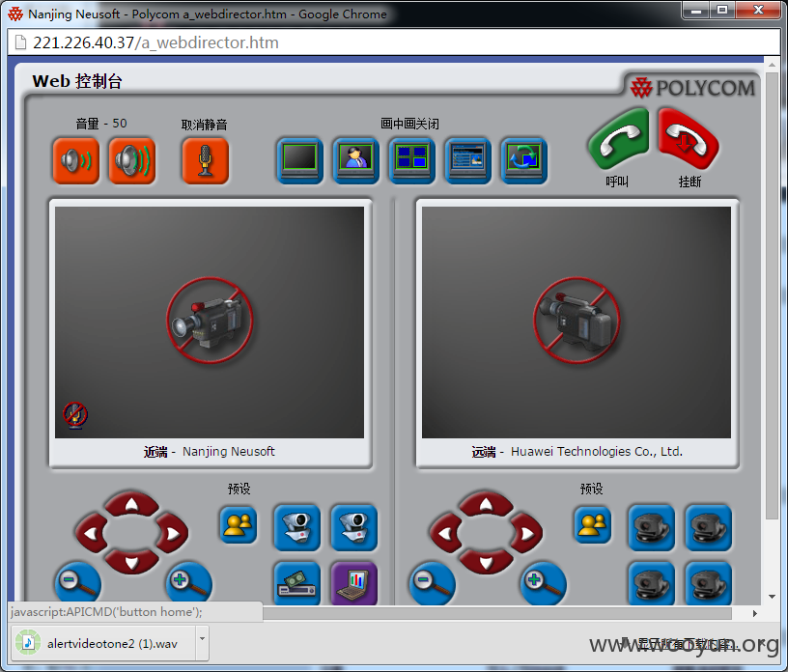Image resolution: width=788 pixels, height=672 pixels.
Task: Click the Huawei Technologies Co., Ltd. label
Action: click(x=597, y=451)
